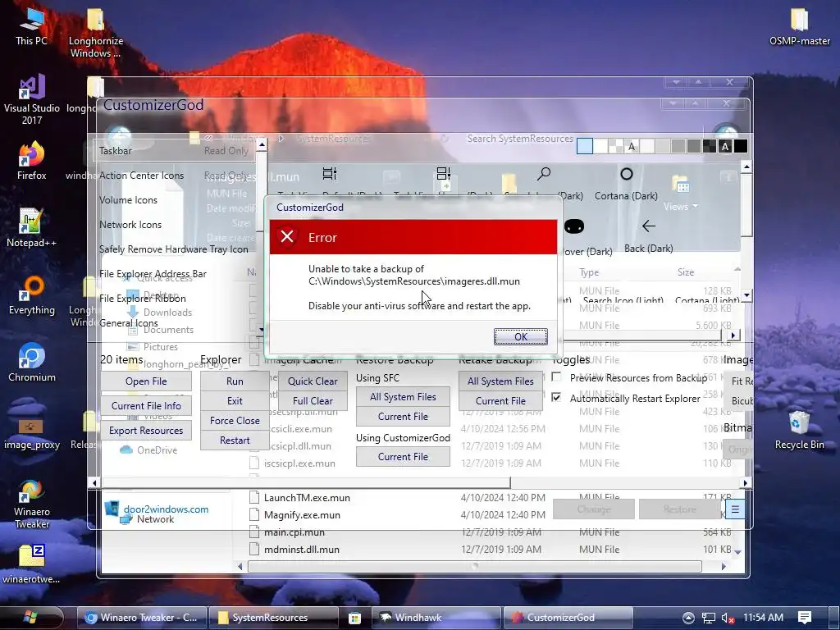Click All System Files under Retake Backup
The height and width of the screenshot is (630, 840).
pos(500,381)
